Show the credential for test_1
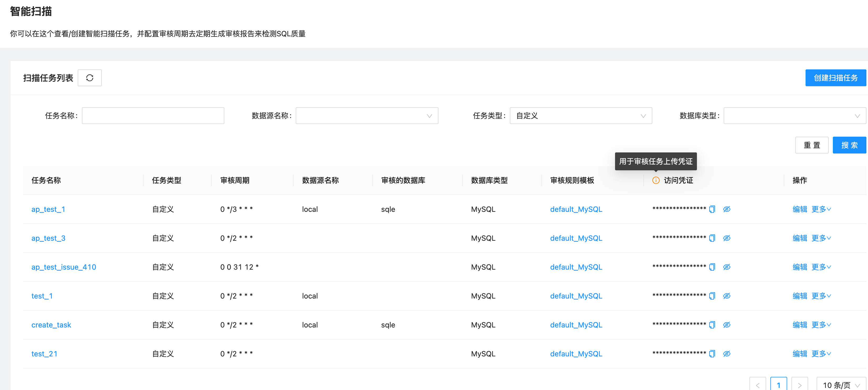The image size is (868, 390). 727,296
